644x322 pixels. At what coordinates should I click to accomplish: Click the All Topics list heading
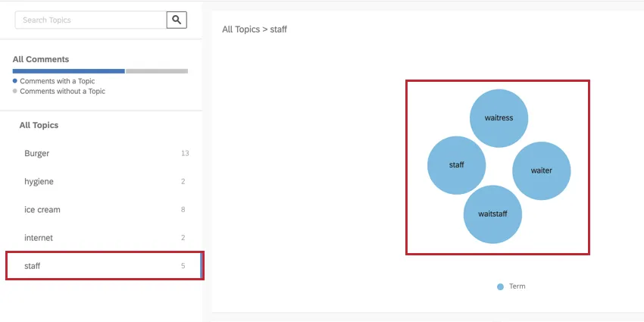pyautogui.click(x=39, y=125)
